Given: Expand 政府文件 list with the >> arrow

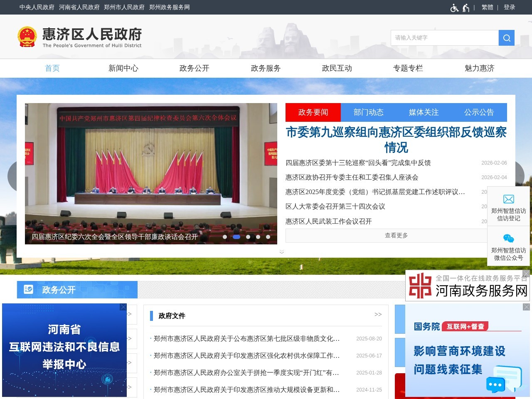Looking at the screenshot, I should (377, 315).
